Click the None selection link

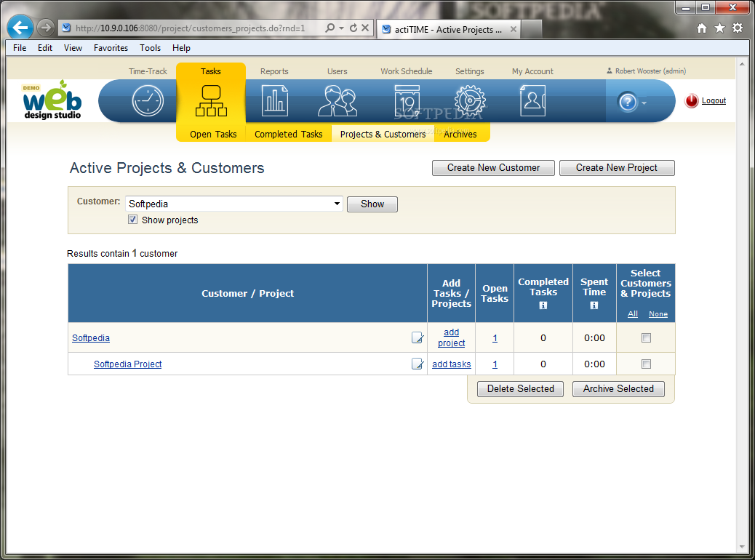point(658,314)
